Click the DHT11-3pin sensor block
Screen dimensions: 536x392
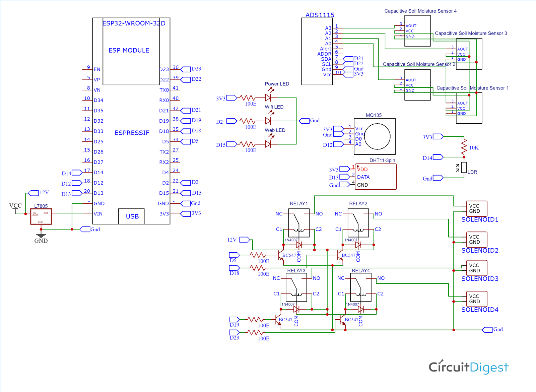[x=375, y=177]
